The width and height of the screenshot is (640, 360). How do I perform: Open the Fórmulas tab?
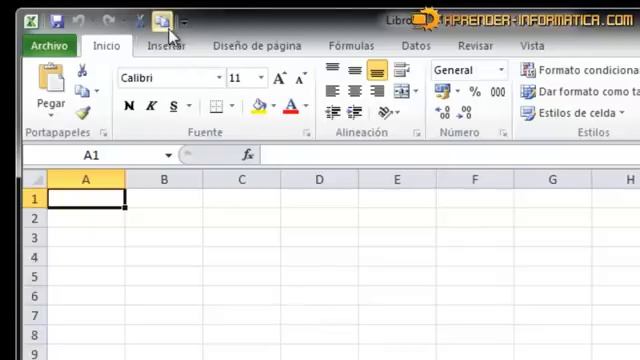coord(351,46)
